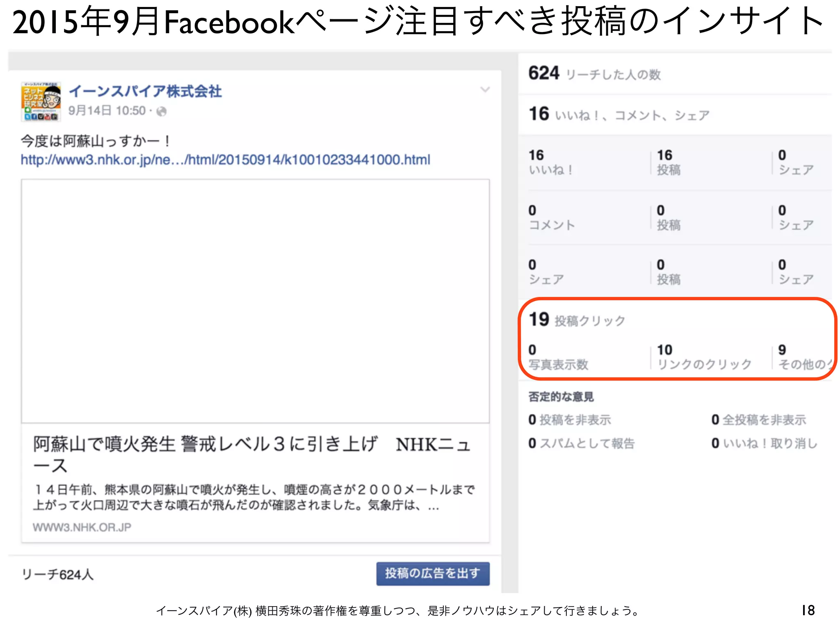Screen dimensions: 840x630
Task: Click the 0 全投稿を非表示 entry
Action: 759,420
